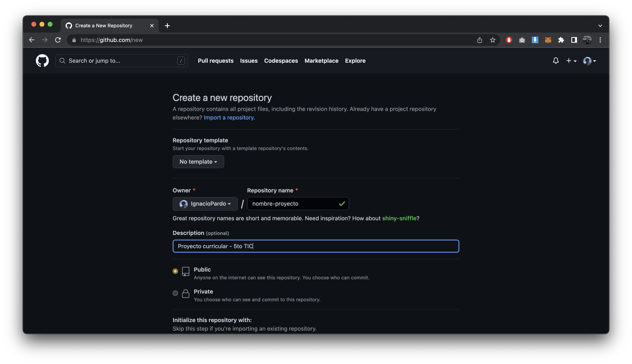Viewport: 632px width, 364px height.
Task: Use the shiny-sniffle name suggestion
Action: [x=399, y=218]
